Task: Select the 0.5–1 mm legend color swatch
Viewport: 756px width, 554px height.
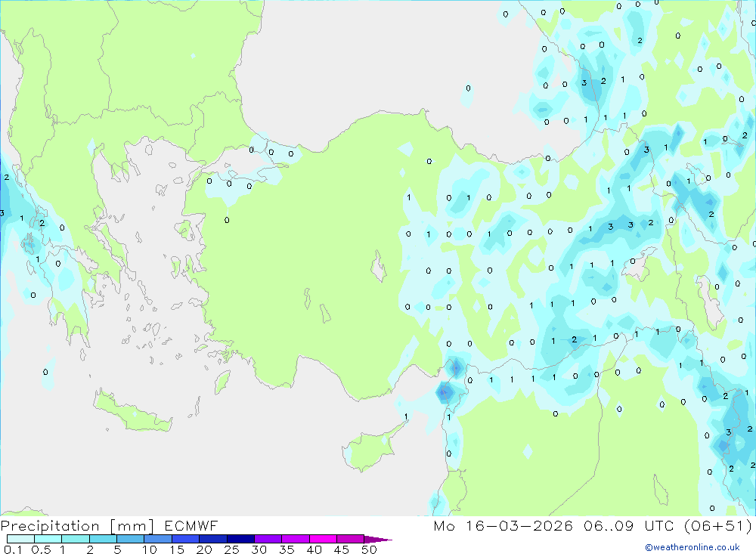Action: (x=48, y=539)
